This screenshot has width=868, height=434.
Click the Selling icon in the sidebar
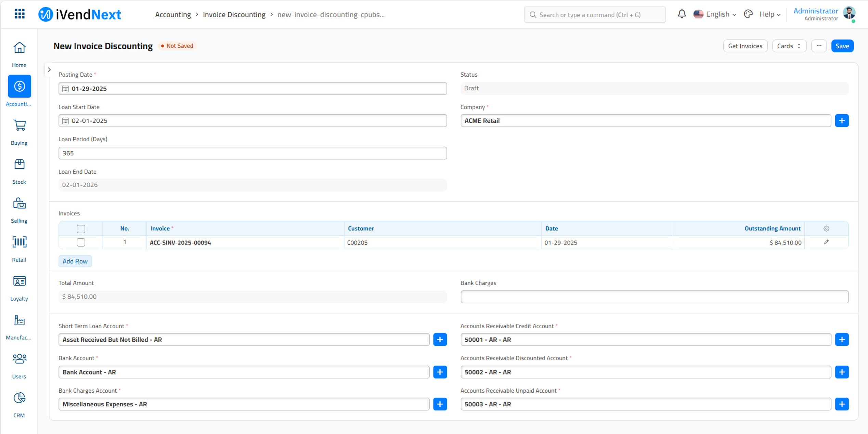[19, 203]
